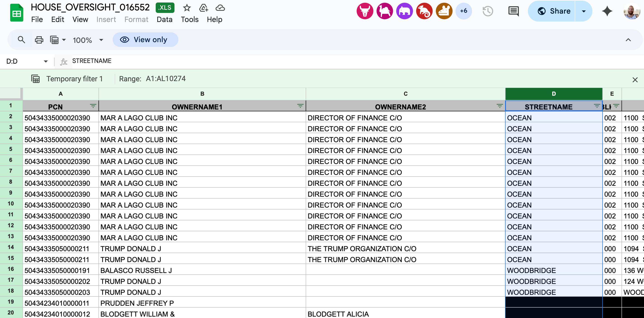The image size is (644, 318).
Task: Open the purple elephant collaborator avatar
Action: pos(404,11)
